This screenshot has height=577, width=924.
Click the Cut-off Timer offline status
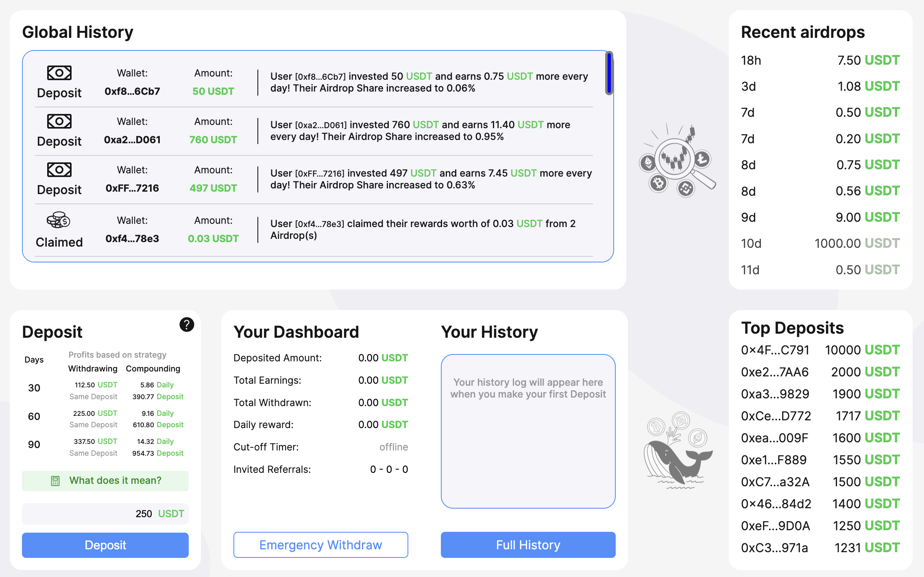point(394,447)
